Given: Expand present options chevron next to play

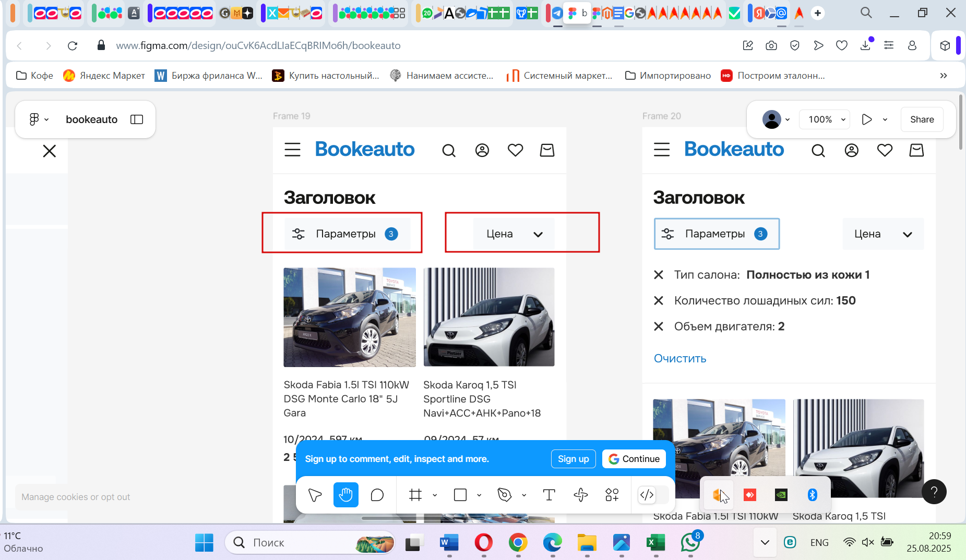Looking at the screenshot, I should (x=885, y=119).
